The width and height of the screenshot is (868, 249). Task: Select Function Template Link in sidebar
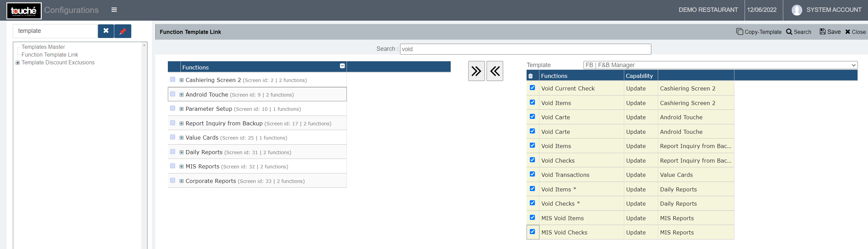50,55
